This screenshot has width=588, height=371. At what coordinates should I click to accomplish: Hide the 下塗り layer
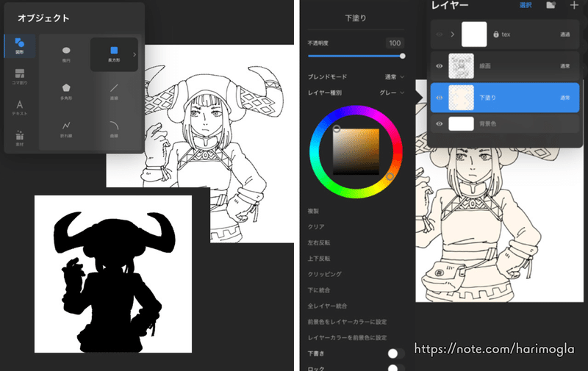click(x=439, y=98)
